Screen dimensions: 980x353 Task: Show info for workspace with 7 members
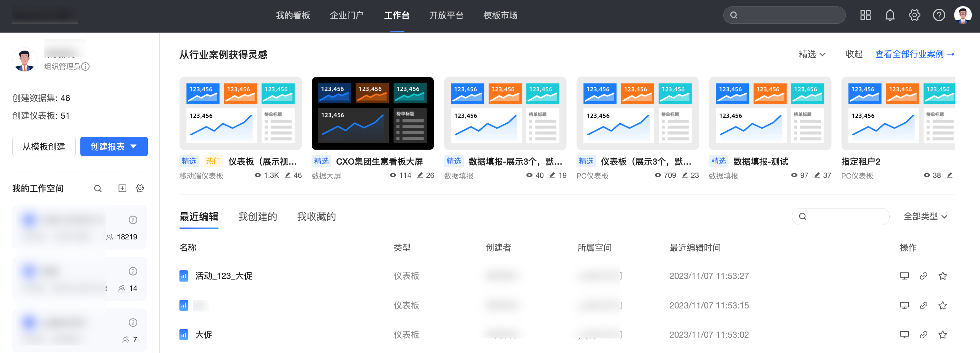tap(133, 322)
